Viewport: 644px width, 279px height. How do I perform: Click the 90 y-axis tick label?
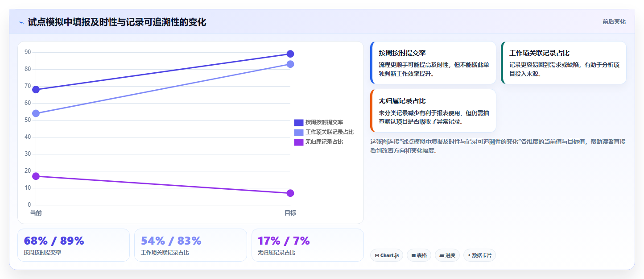pyautogui.click(x=28, y=52)
